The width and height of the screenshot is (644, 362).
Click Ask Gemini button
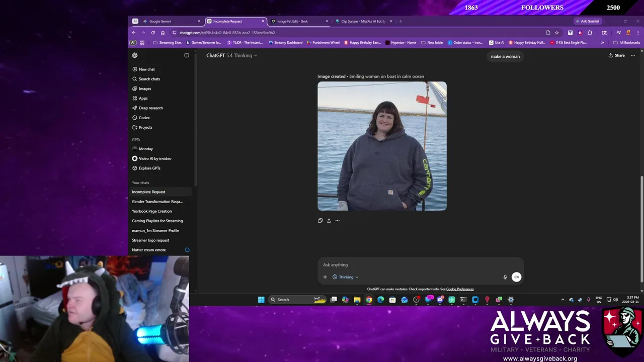tap(588, 21)
